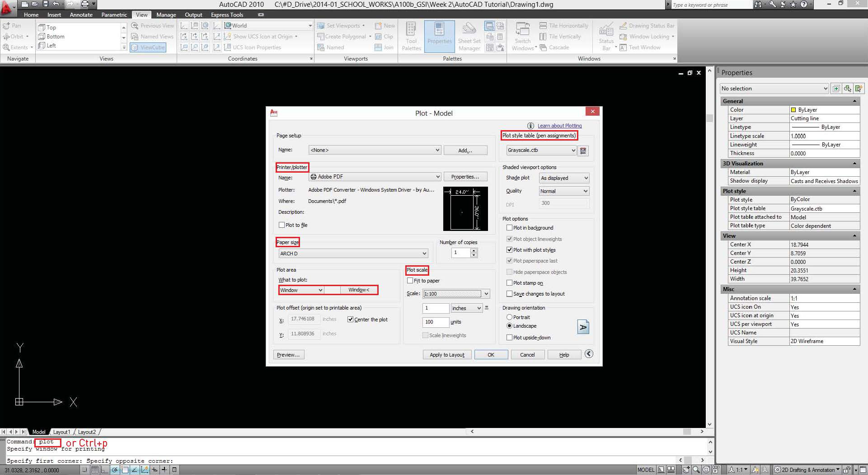Open SteeringWheels from the status bar
This screenshot has height=475, width=868.
(706, 470)
